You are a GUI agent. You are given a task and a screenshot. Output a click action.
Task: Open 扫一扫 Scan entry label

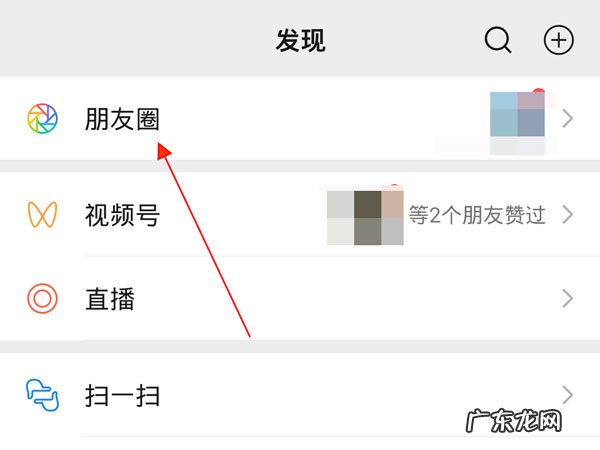tap(122, 396)
